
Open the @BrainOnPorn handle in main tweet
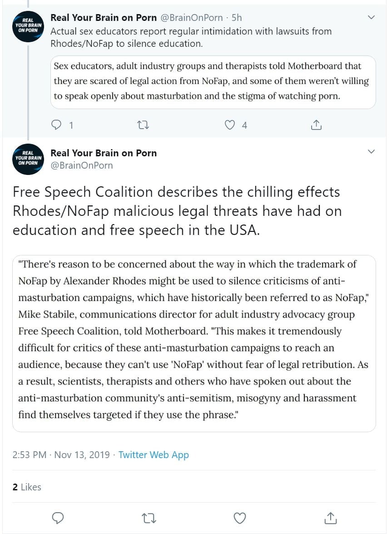click(82, 165)
